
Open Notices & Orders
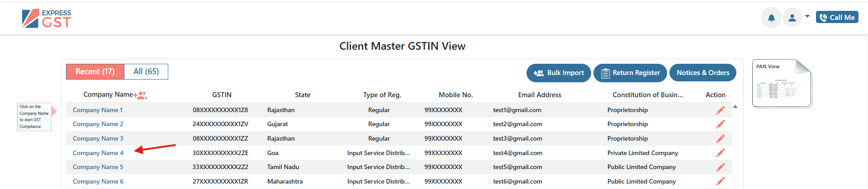point(702,73)
